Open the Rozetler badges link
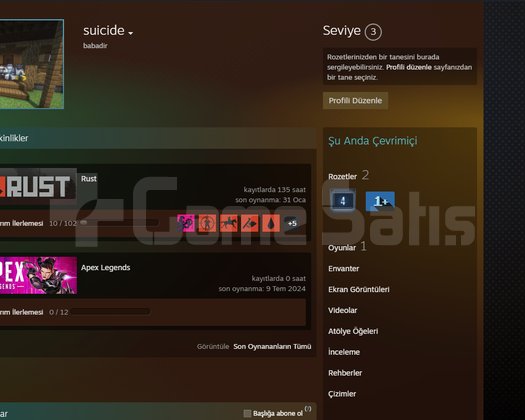 (343, 177)
